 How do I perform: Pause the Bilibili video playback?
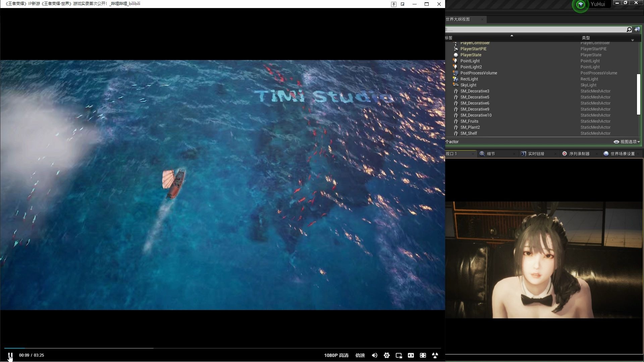[x=10, y=355]
